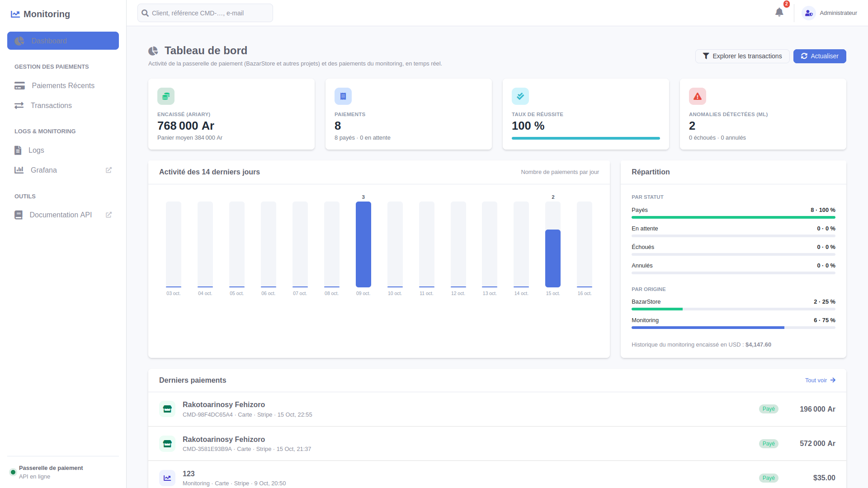
Task: Follow the Tout voir link
Action: tap(820, 380)
